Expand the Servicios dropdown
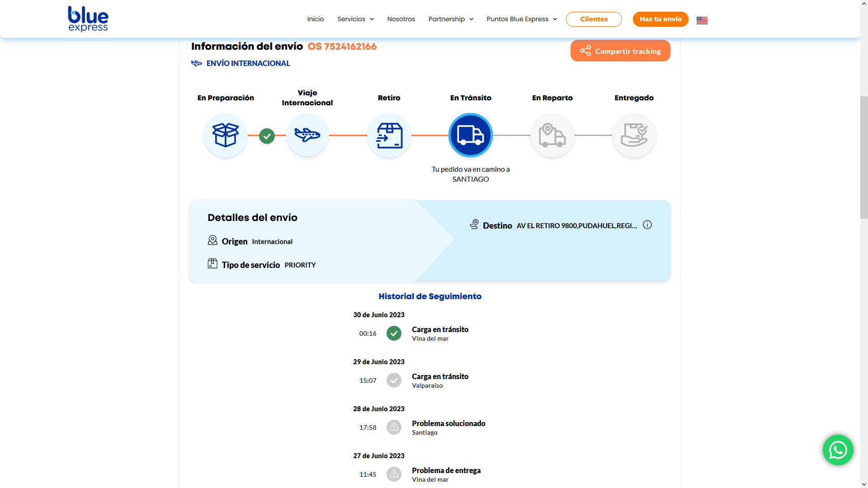 point(355,19)
